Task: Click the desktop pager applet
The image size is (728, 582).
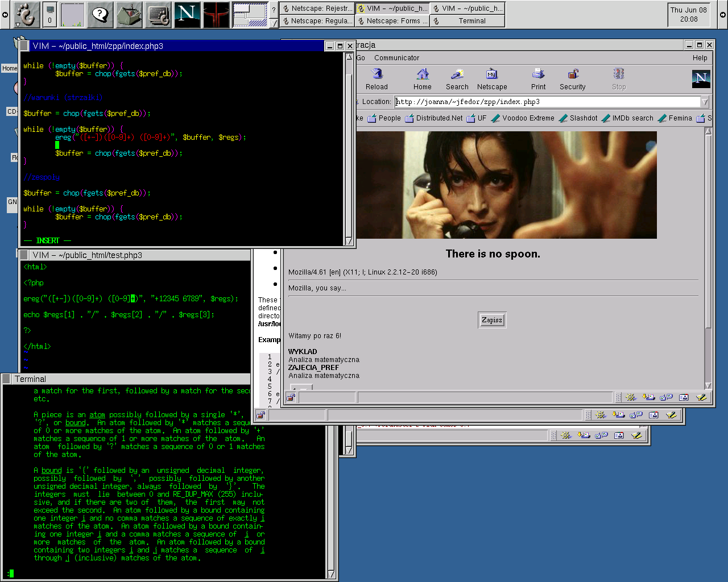Action: [x=250, y=15]
